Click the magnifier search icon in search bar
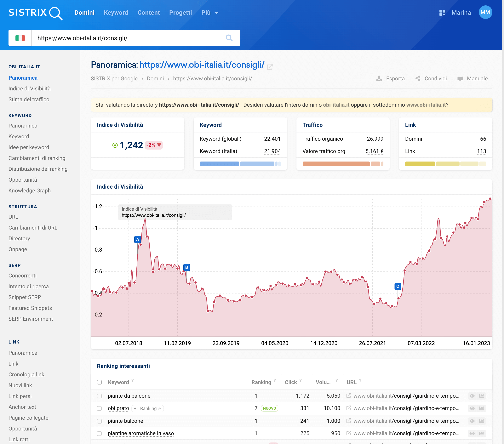Image resolution: width=504 pixels, height=444 pixels. 229,38
